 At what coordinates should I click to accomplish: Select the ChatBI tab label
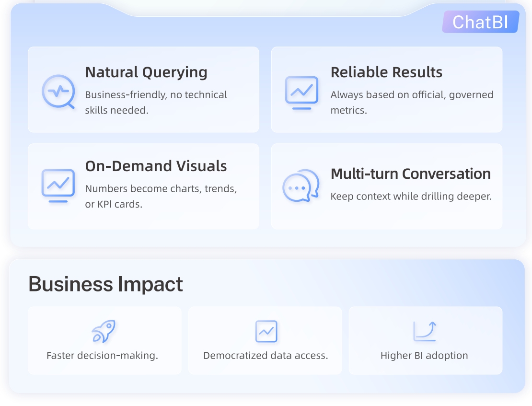480,22
